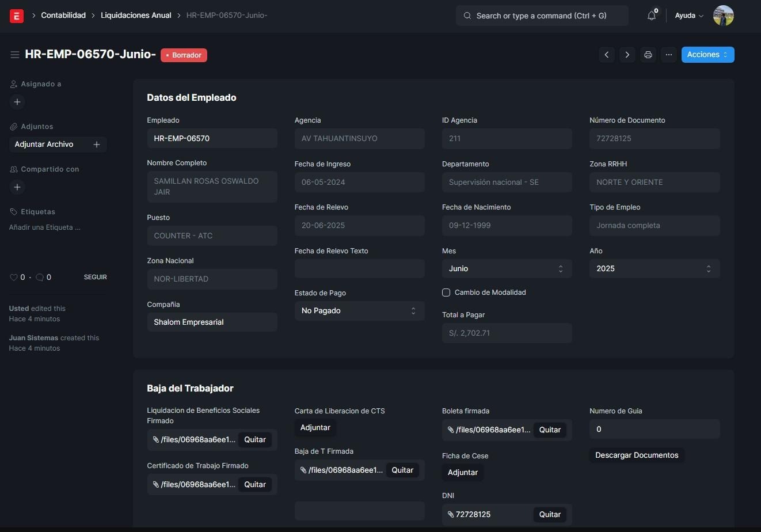Toggle the sidebar hamburger icon
The image size is (761, 532).
click(x=15, y=55)
